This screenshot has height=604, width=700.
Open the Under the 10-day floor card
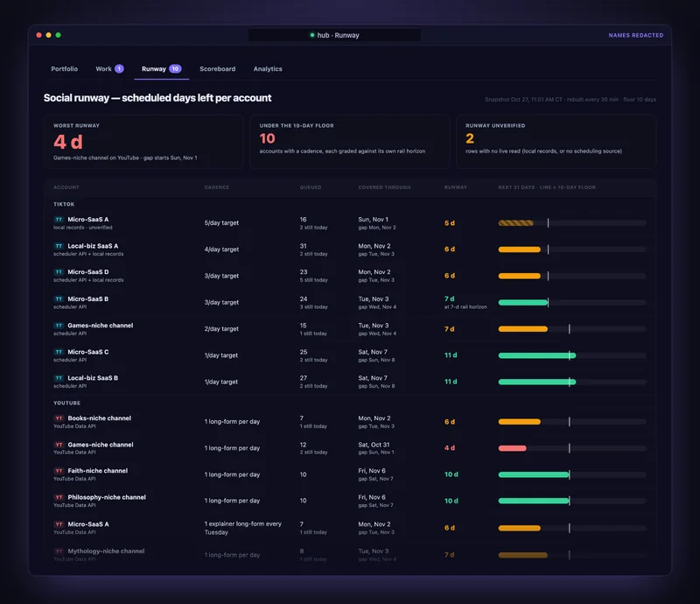350,142
